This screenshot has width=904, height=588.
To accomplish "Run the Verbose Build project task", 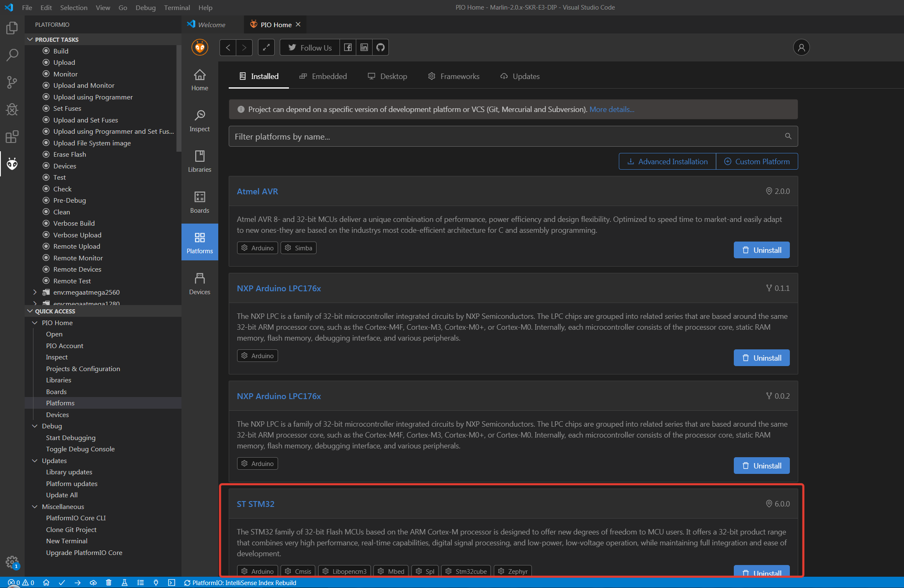I will tap(74, 223).
